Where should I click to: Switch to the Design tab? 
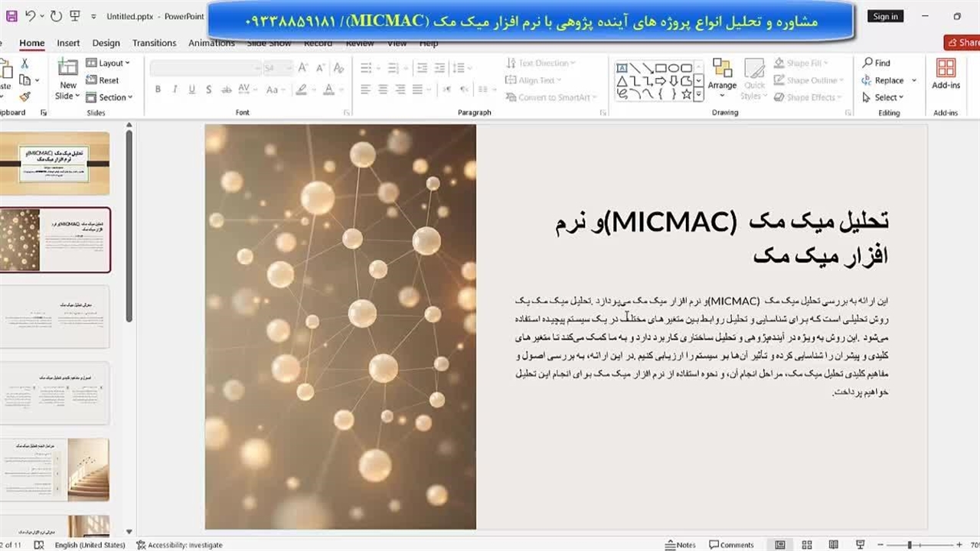106,44
